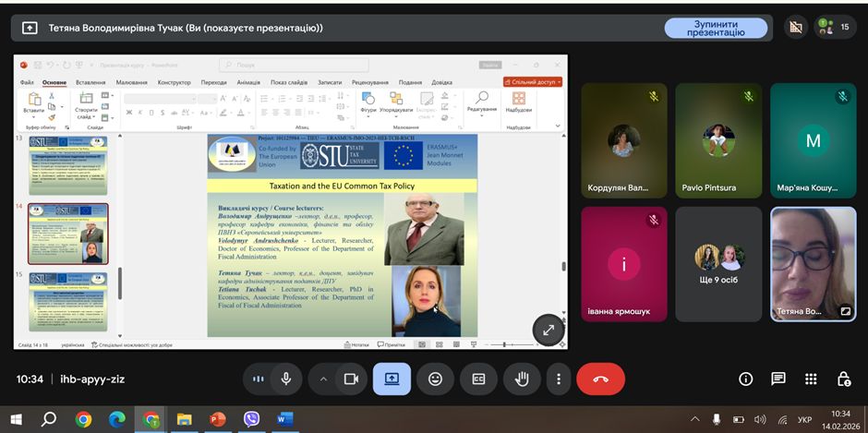Hang up with the red end call button

tap(600, 379)
